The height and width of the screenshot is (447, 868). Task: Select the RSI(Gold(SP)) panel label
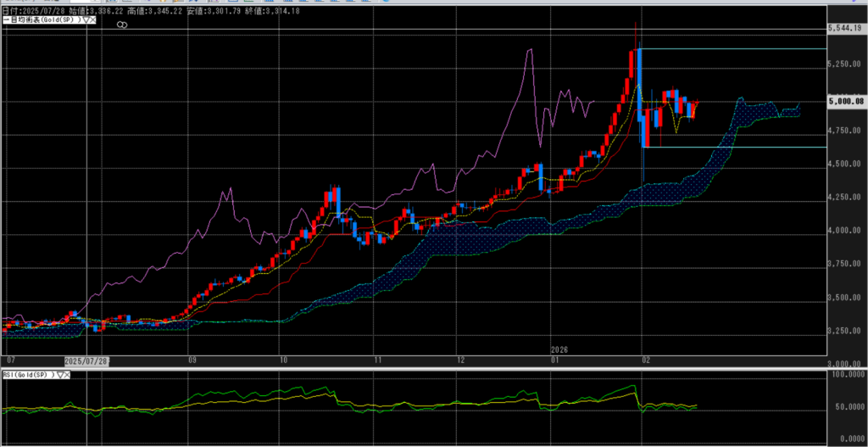(25, 374)
